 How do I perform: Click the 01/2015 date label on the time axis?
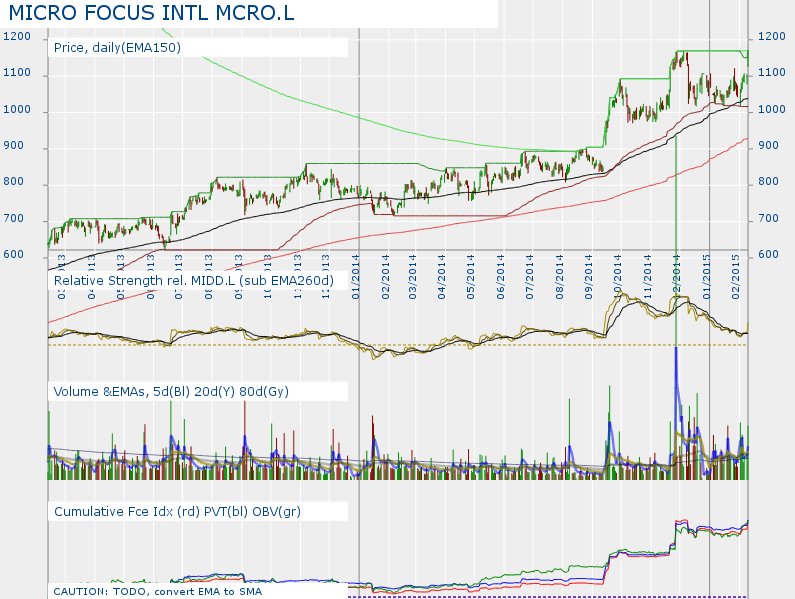coord(706,277)
